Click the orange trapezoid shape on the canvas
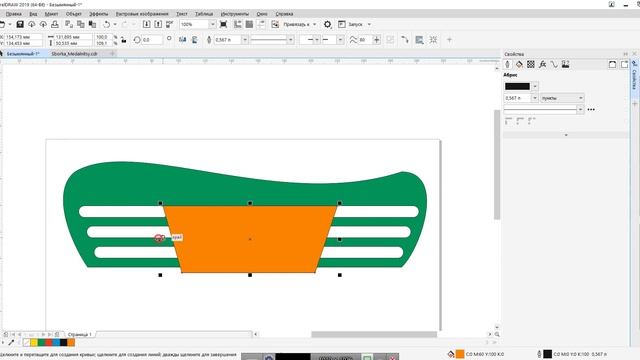The width and height of the screenshot is (640, 360). click(250, 239)
